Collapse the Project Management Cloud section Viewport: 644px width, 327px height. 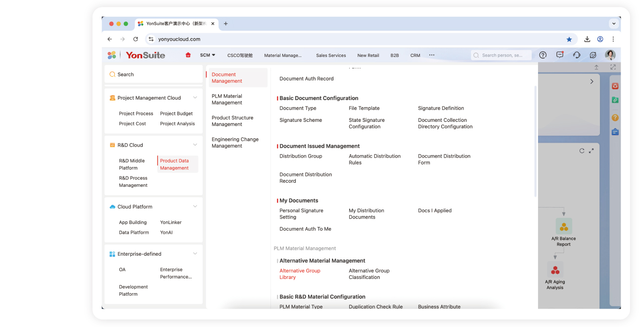tap(195, 98)
